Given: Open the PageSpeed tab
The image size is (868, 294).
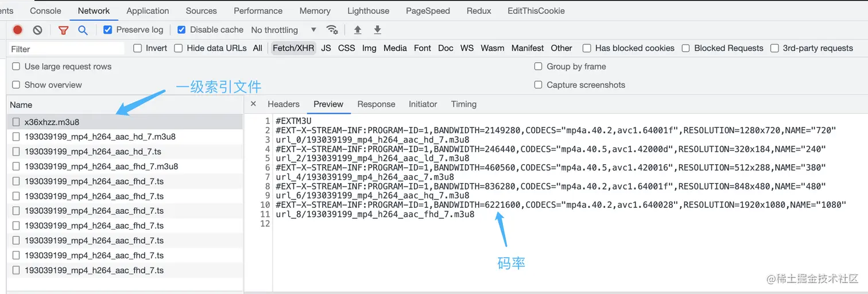Looking at the screenshot, I should coord(428,11).
